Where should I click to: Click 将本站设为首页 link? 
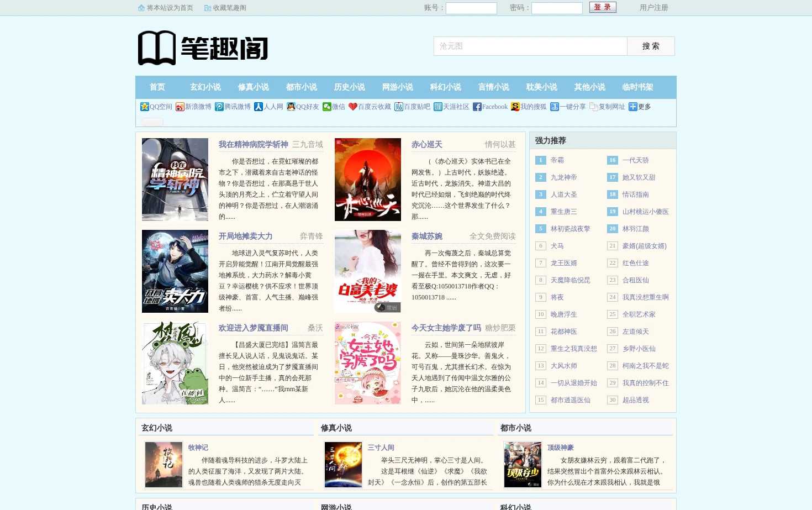tap(170, 8)
